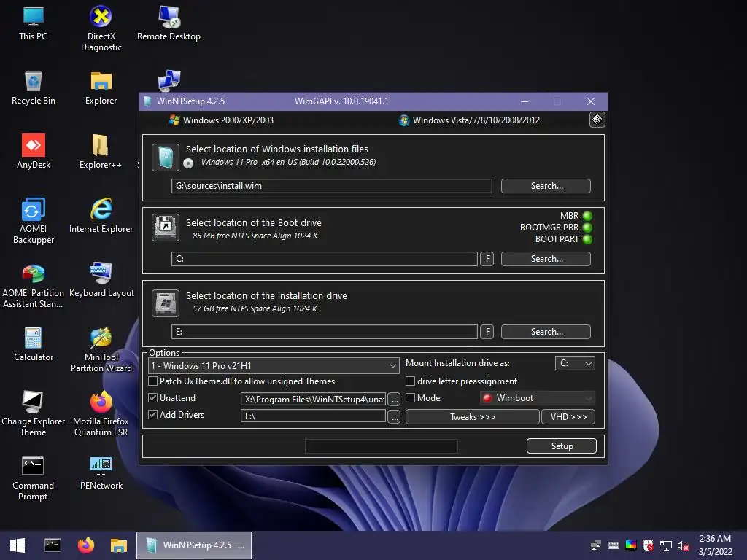Open DirectX Diagnostic desktop icon
Image resolution: width=747 pixels, height=560 pixels.
pos(101,28)
